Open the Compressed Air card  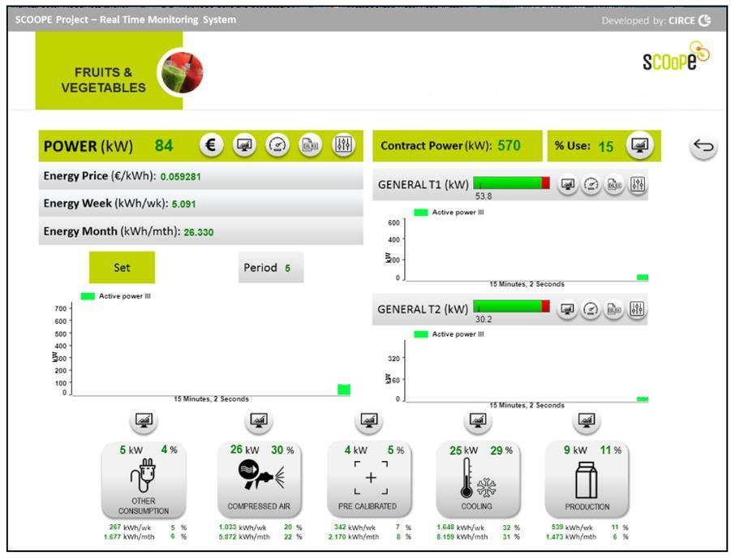(x=259, y=480)
